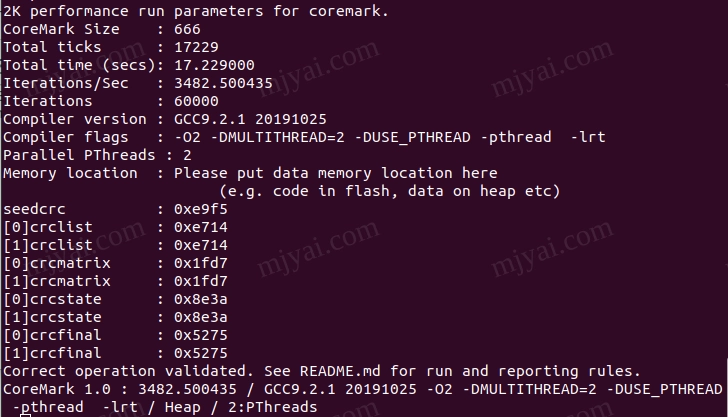The height and width of the screenshot is (417, 728).
Task: Click the 2:PThreads text on last line
Action: coord(273,407)
